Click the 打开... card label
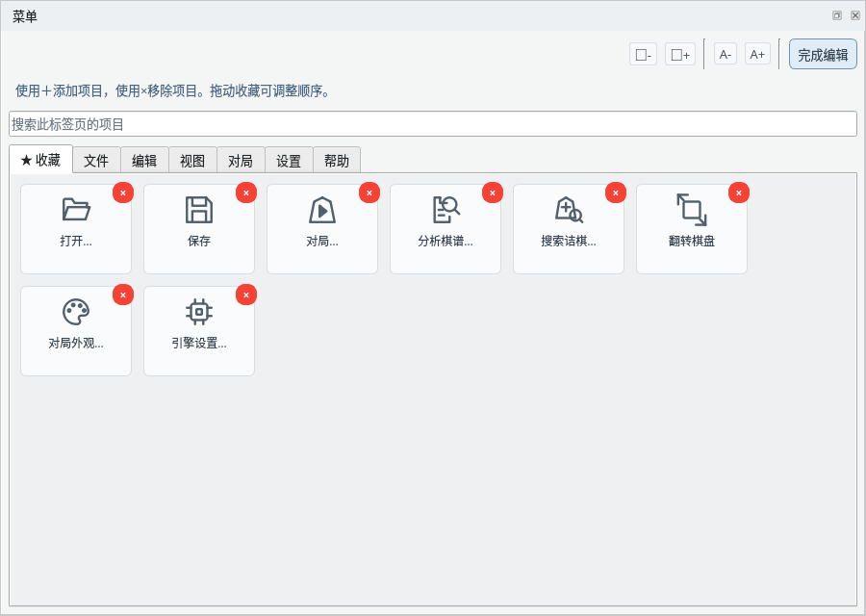 [x=76, y=241]
